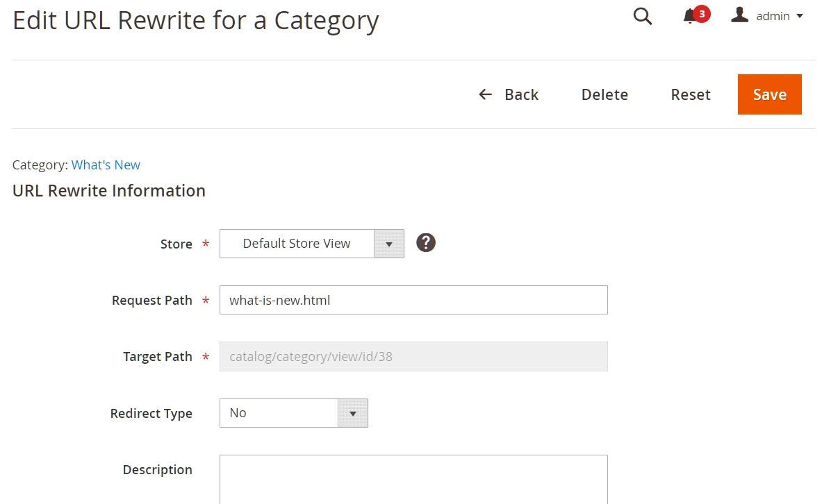The width and height of the screenshot is (822, 504).
Task: Click the disabled Target Path field
Action: point(413,356)
